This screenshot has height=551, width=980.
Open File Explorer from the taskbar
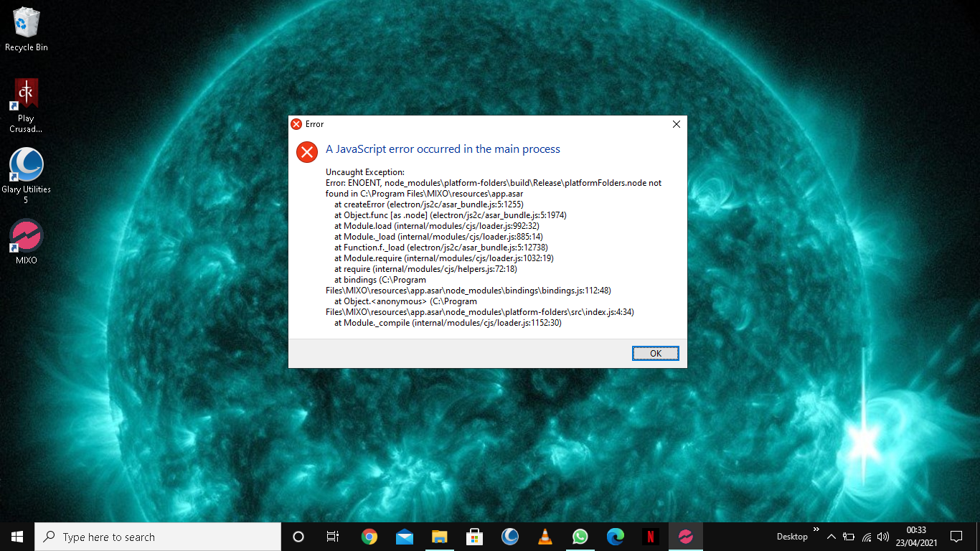440,537
